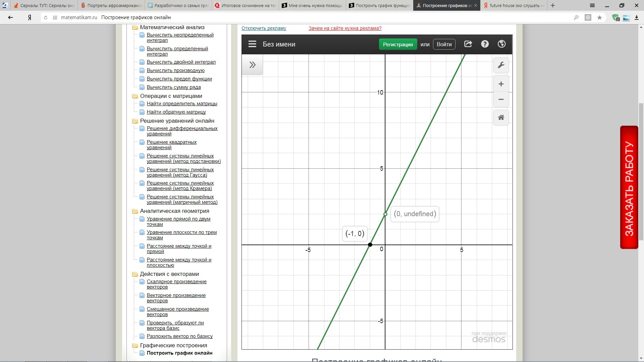This screenshot has width=644, height=362.
Task: Show expression list with double chevron
Action: 252,65
